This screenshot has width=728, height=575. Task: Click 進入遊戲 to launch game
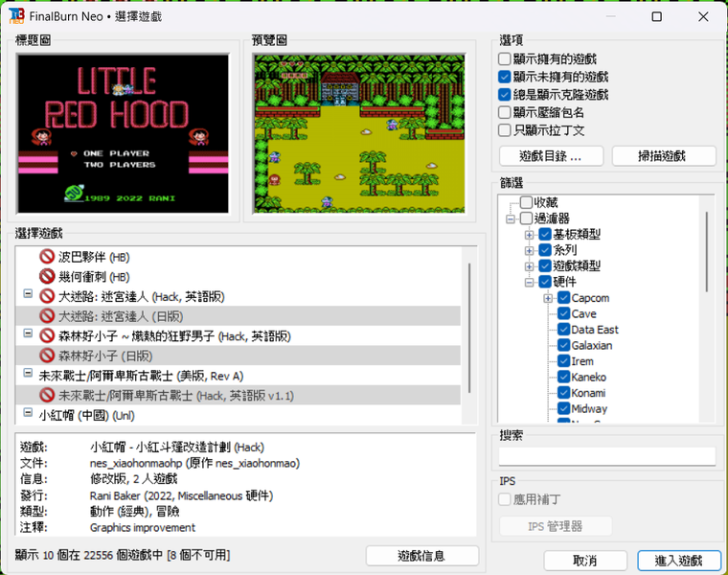pos(679,561)
